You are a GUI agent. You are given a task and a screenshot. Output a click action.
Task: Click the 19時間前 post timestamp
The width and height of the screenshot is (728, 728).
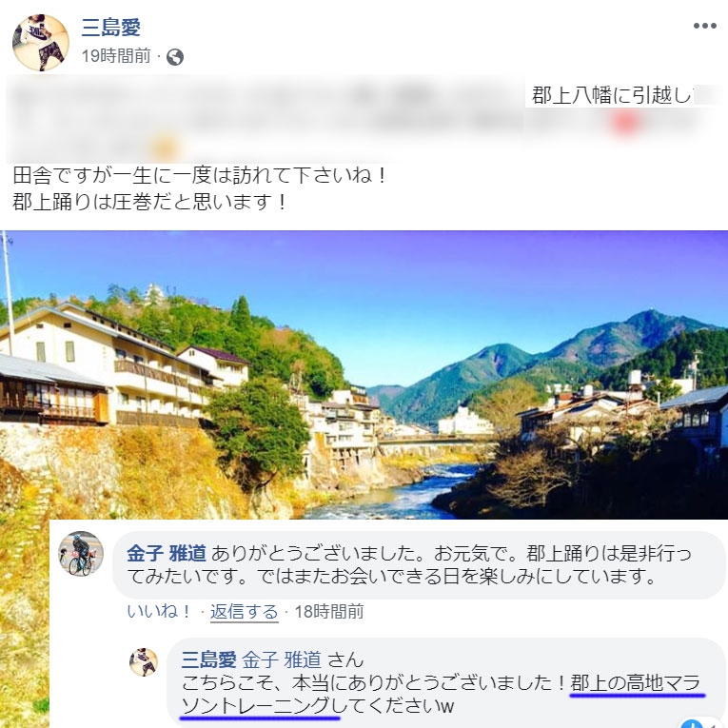[x=116, y=56]
